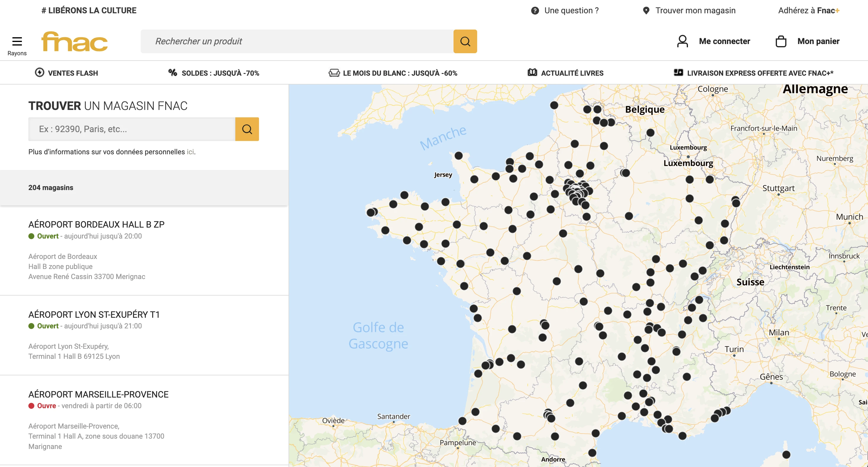Click Trouver mon magasin link

point(695,10)
